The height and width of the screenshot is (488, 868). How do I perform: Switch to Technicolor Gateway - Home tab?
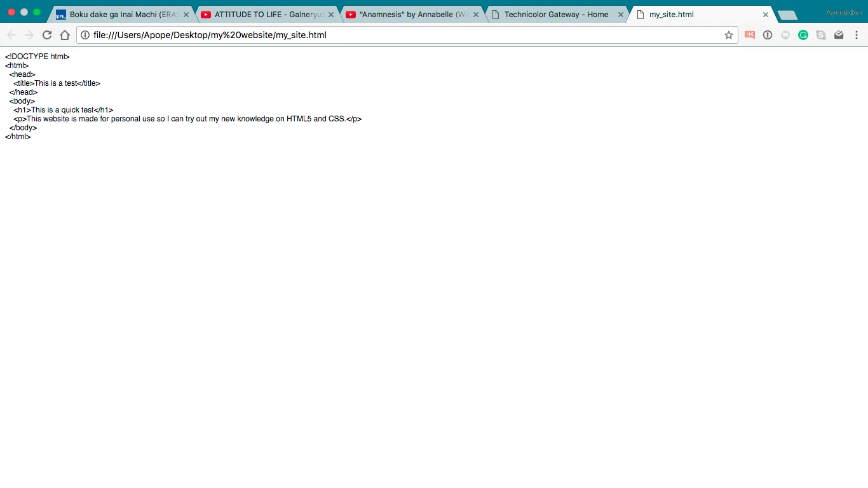click(557, 14)
